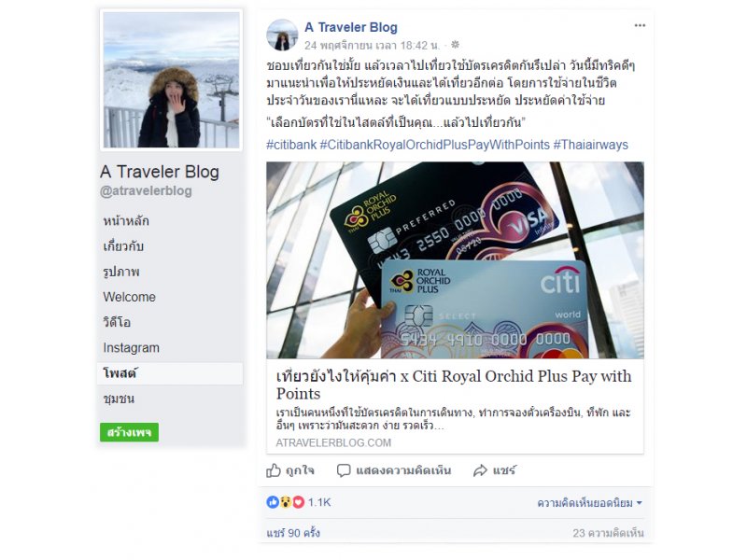Click the wow reaction emoji

pyautogui.click(x=286, y=502)
